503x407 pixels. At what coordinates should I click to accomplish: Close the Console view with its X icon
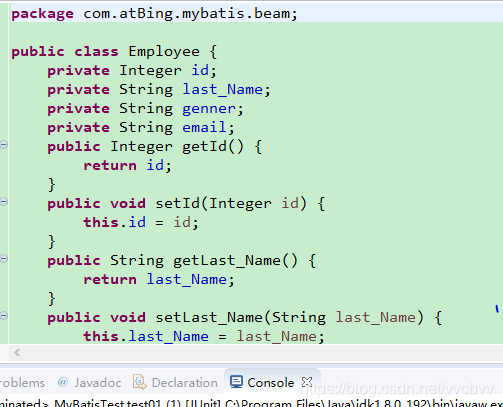307,382
